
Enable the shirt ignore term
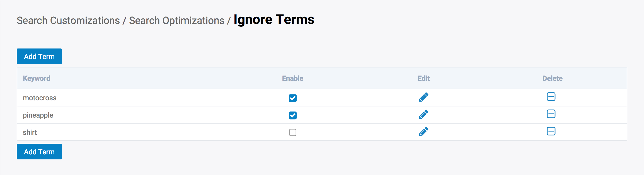[293, 132]
